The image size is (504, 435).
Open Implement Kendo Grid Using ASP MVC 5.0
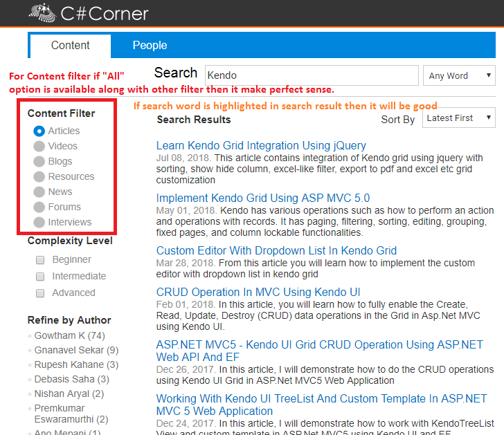pos(263,198)
